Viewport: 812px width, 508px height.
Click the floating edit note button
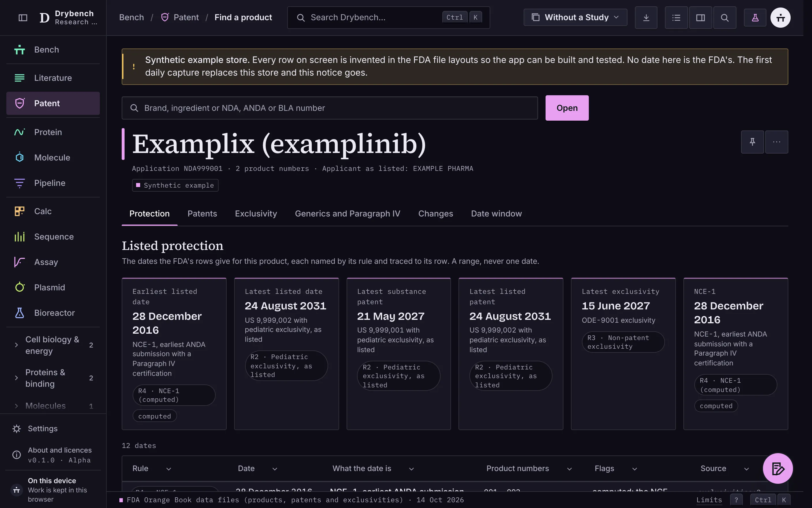pos(778,468)
